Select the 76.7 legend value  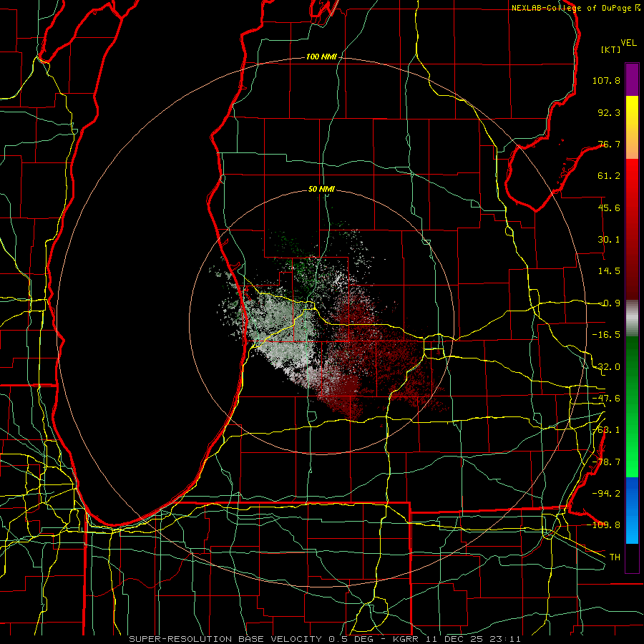coord(609,144)
